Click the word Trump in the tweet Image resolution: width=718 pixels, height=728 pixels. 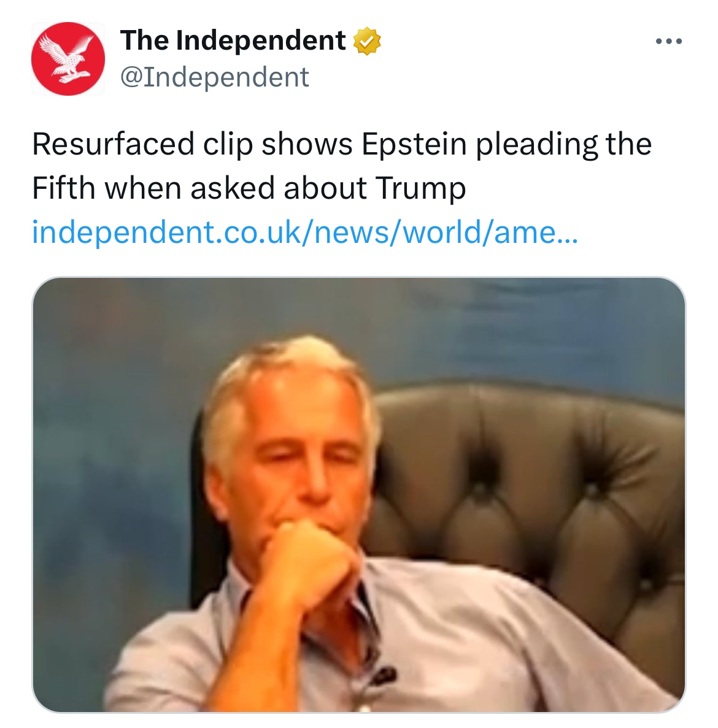coord(420,189)
